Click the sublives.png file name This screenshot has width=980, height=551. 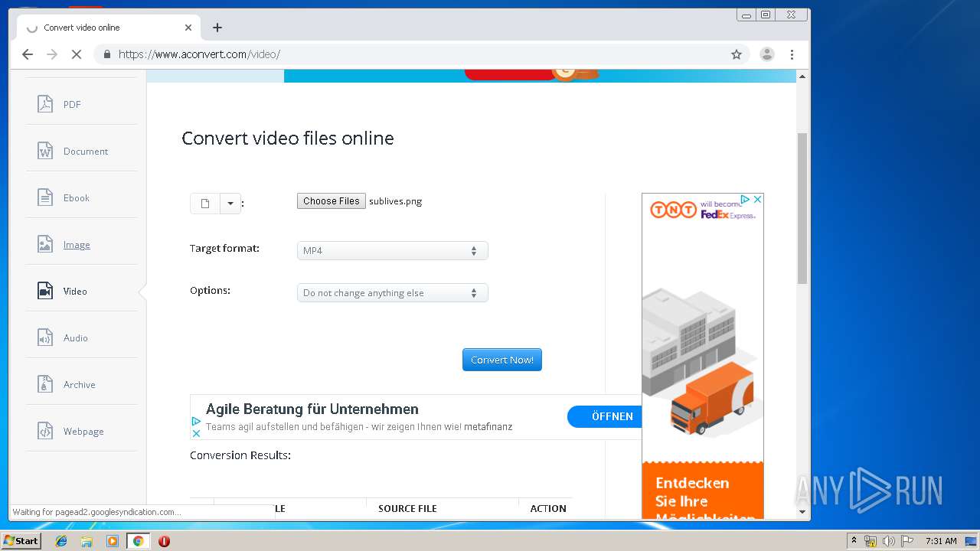coord(395,201)
